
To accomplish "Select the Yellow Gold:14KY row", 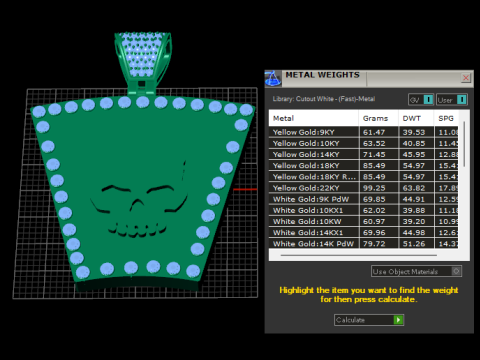I will [363, 154].
